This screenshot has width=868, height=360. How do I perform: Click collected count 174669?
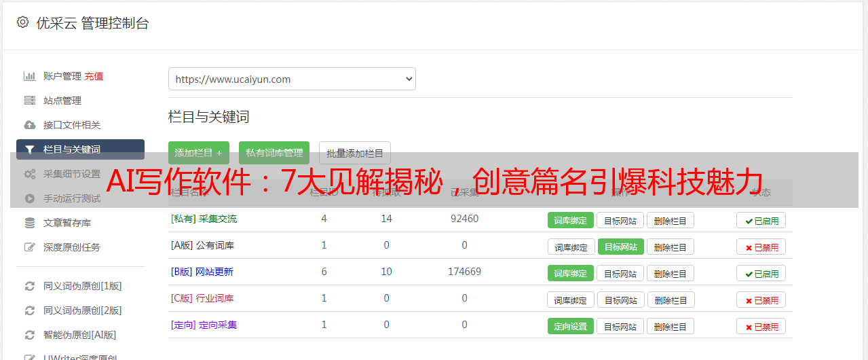click(464, 272)
